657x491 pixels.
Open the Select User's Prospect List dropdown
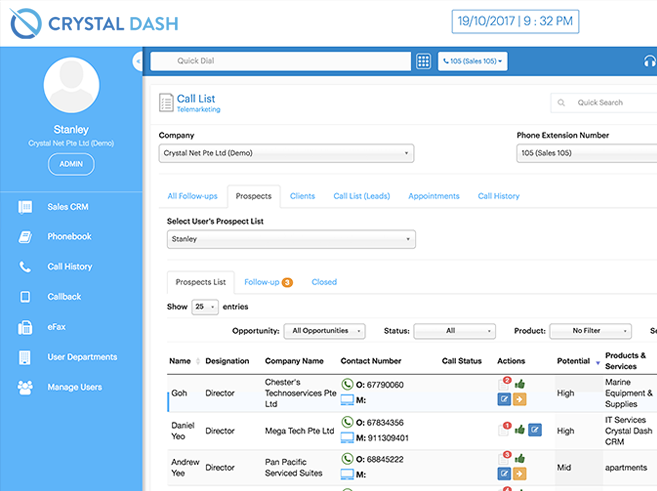point(291,240)
